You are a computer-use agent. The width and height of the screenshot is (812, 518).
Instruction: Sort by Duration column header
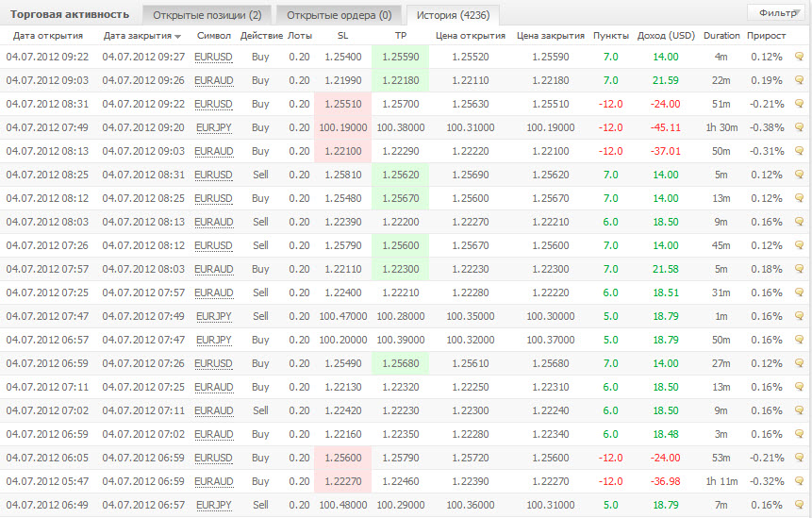tap(721, 36)
